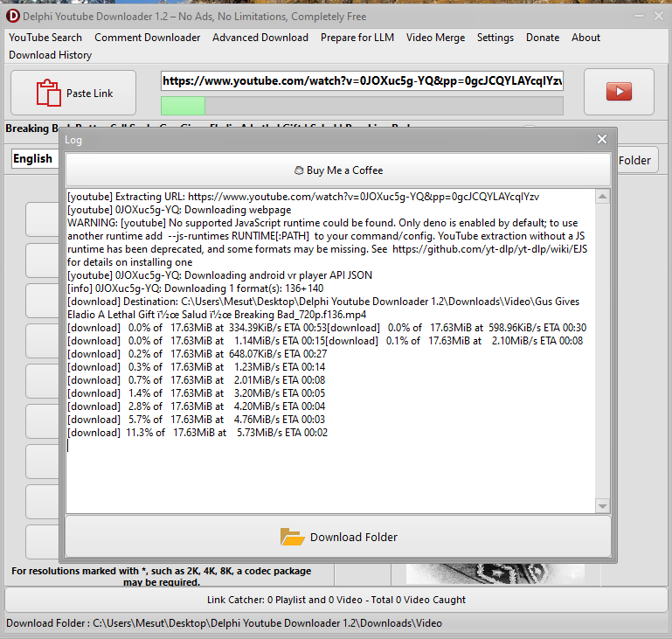Click the Download Folder button in Log window
This screenshot has height=639, width=672.
pyautogui.click(x=338, y=537)
